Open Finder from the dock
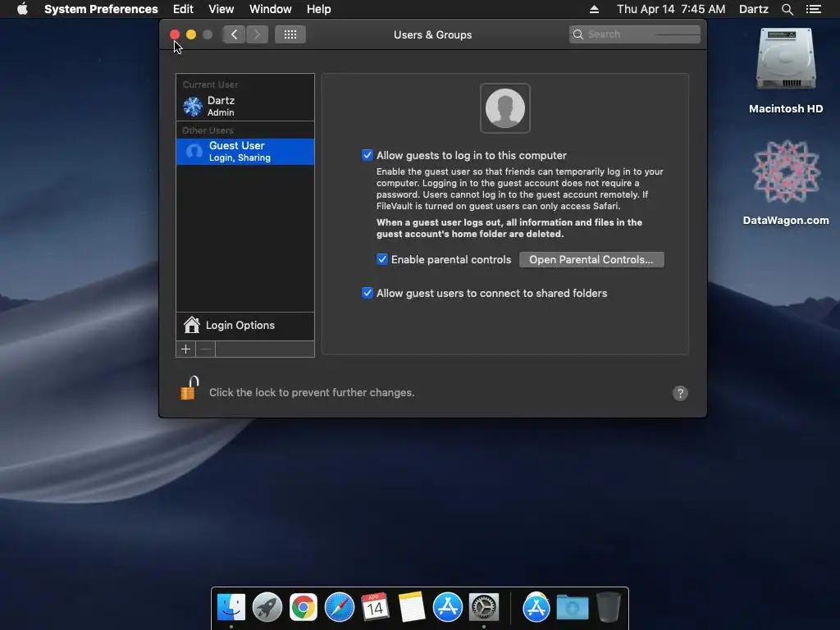The height and width of the screenshot is (630, 840). [x=231, y=608]
